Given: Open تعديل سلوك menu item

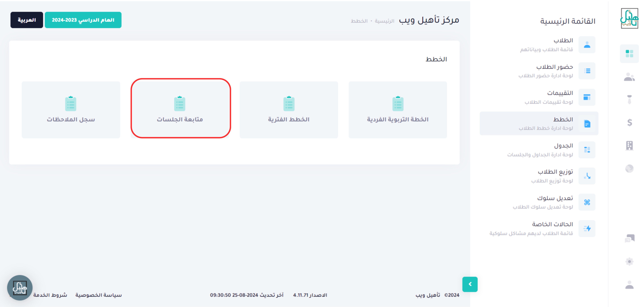Looking at the screenshot, I should pyautogui.click(x=539, y=202).
